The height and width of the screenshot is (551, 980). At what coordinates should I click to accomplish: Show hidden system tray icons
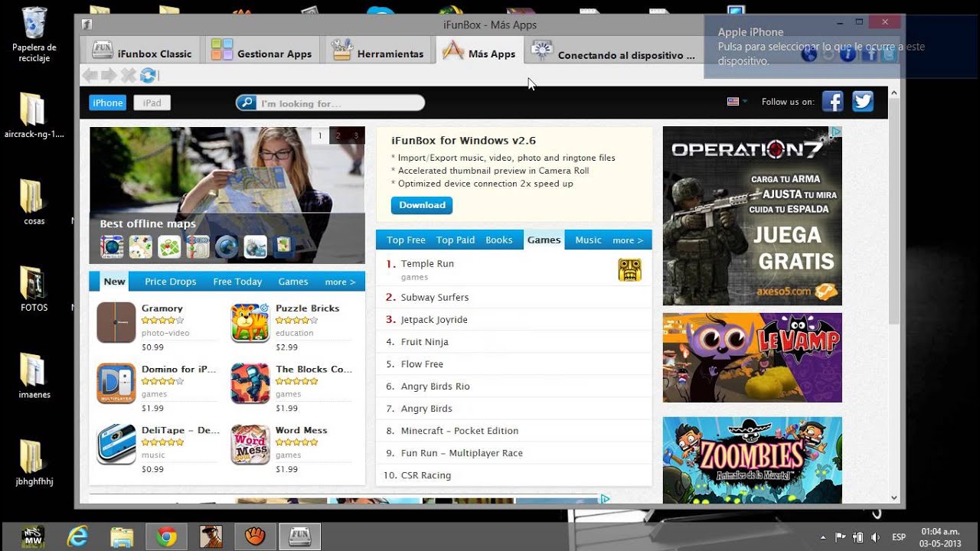coord(823,537)
